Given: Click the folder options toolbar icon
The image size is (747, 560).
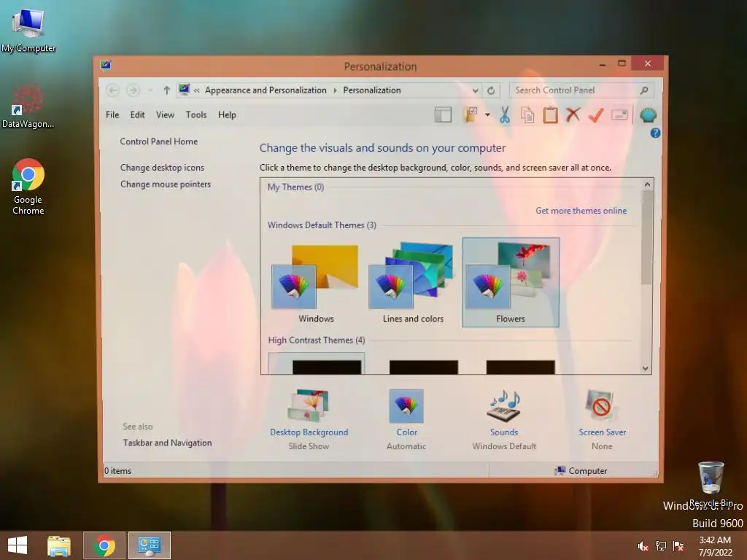Looking at the screenshot, I should 471,114.
